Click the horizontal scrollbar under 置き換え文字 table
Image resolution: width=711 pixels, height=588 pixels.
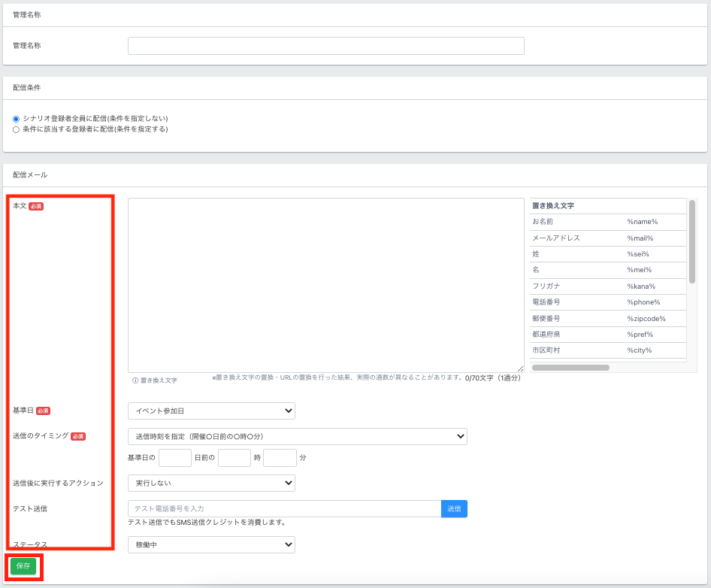(x=570, y=368)
